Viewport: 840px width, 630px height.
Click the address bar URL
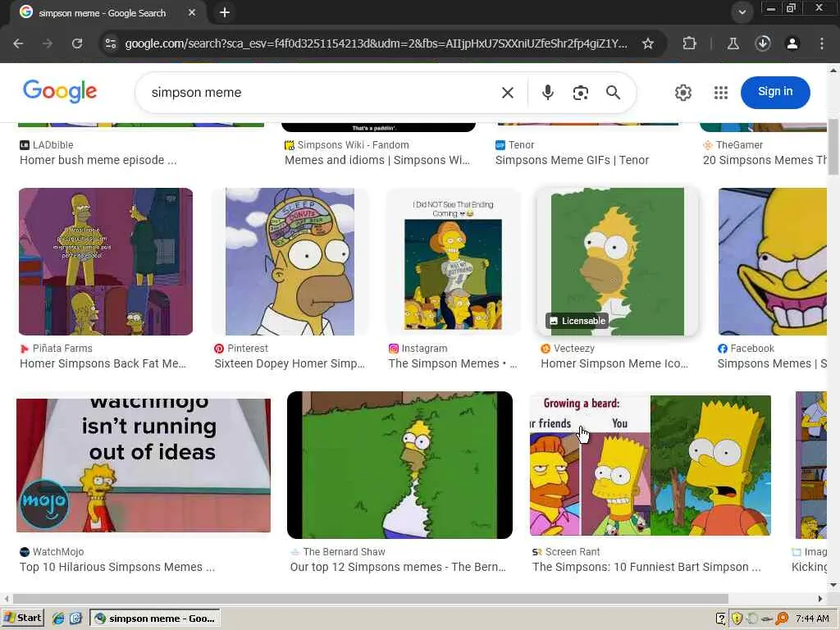[x=376, y=43]
